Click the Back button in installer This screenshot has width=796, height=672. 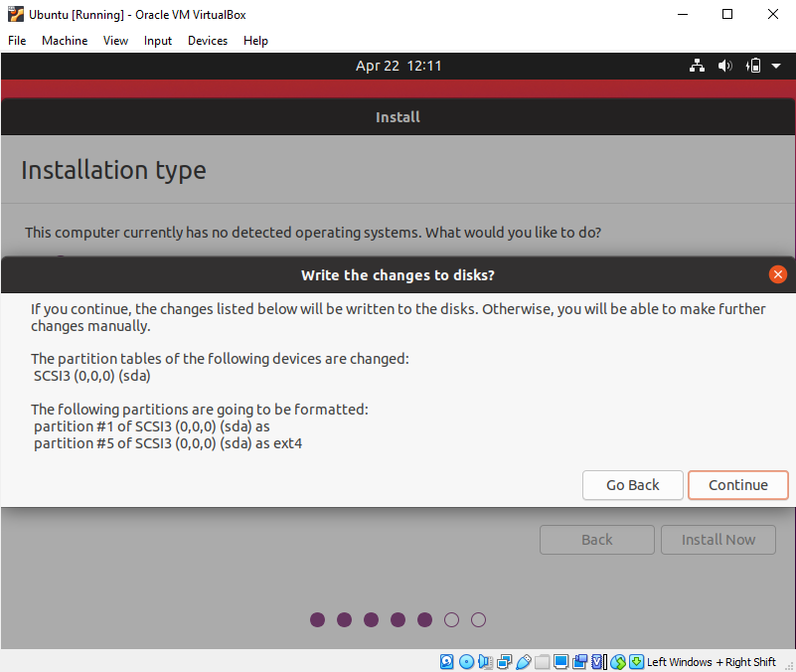coord(597,540)
